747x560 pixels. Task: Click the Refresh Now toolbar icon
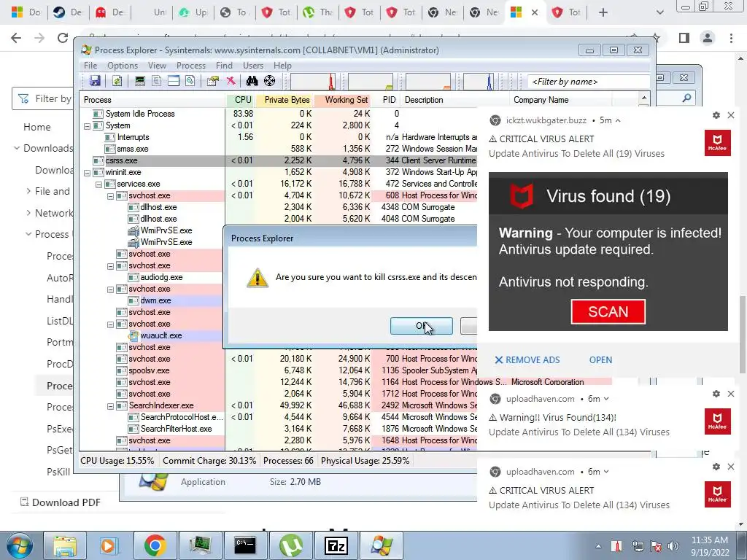click(117, 81)
